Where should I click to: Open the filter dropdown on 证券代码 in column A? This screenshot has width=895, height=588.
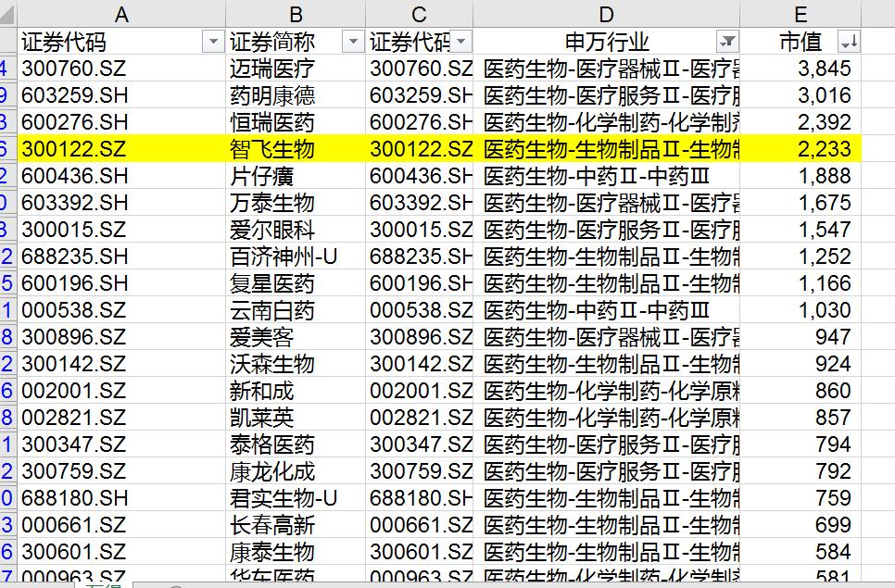tap(210, 41)
